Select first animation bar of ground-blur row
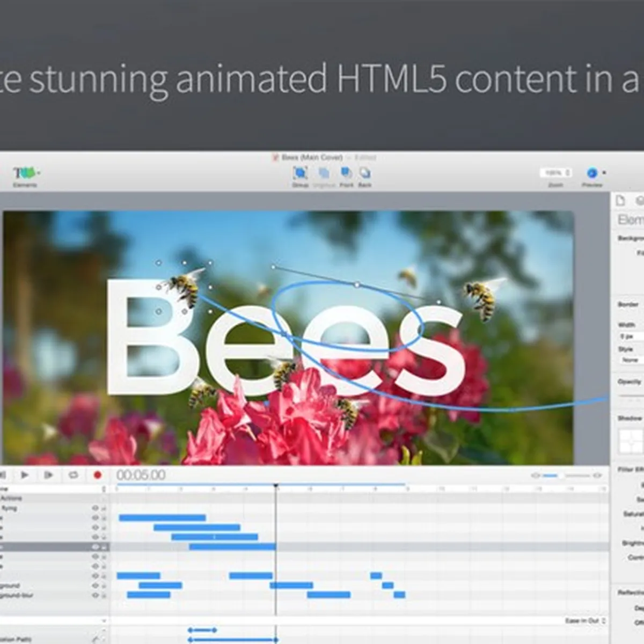This screenshot has height=644, width=644. (x=149, y=595)
